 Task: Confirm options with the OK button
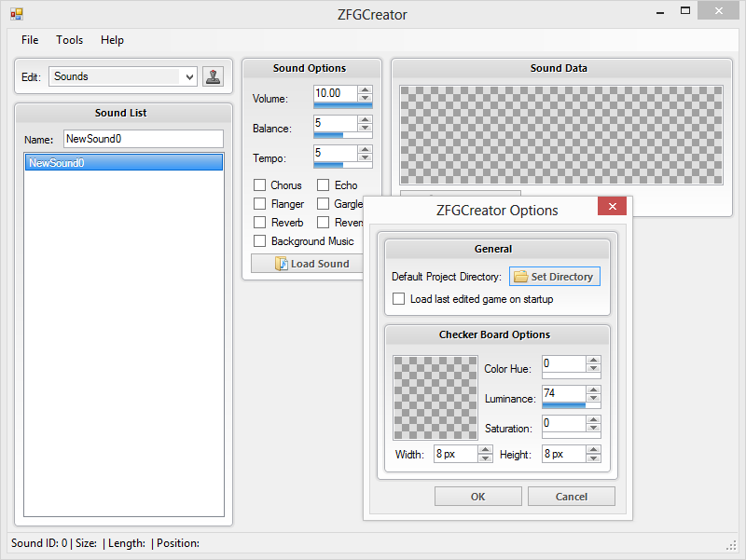pos(478,497)
